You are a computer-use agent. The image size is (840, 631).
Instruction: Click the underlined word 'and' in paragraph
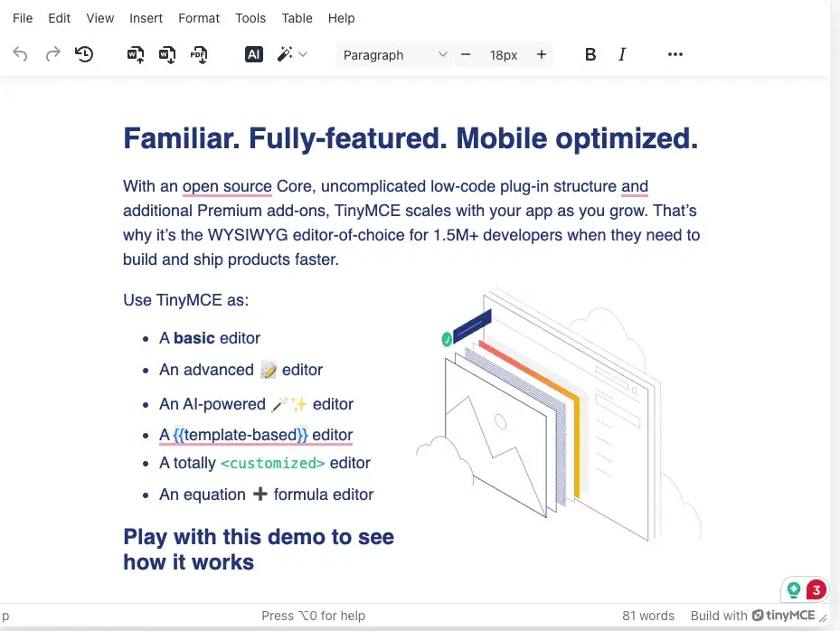635,186
